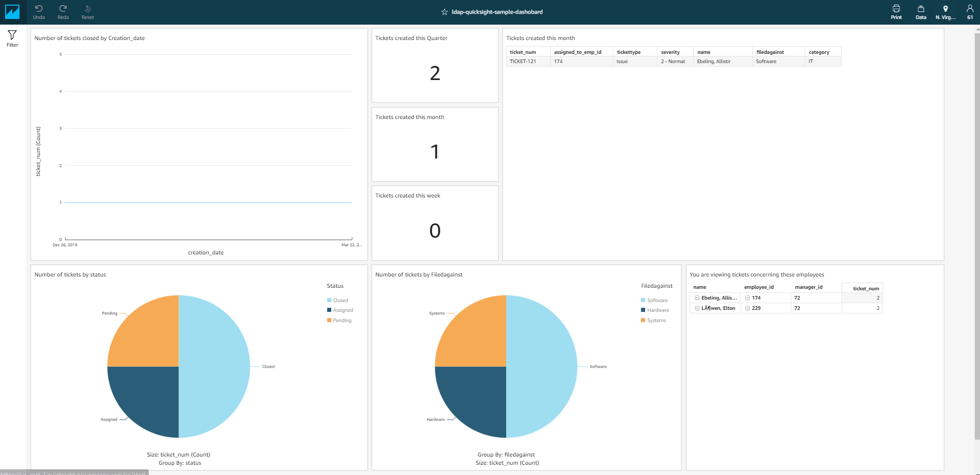Collapse the employee_id 174 row
980x475 pixels.
tap(748, 298)
